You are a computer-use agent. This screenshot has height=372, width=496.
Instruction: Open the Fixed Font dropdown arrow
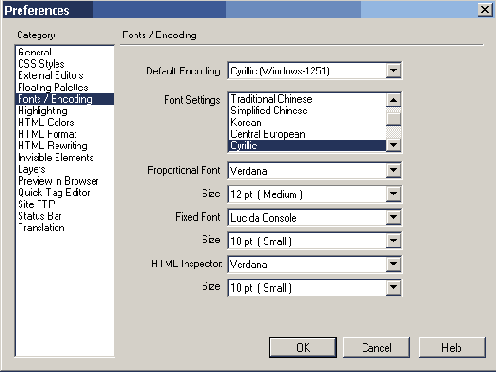393,217
